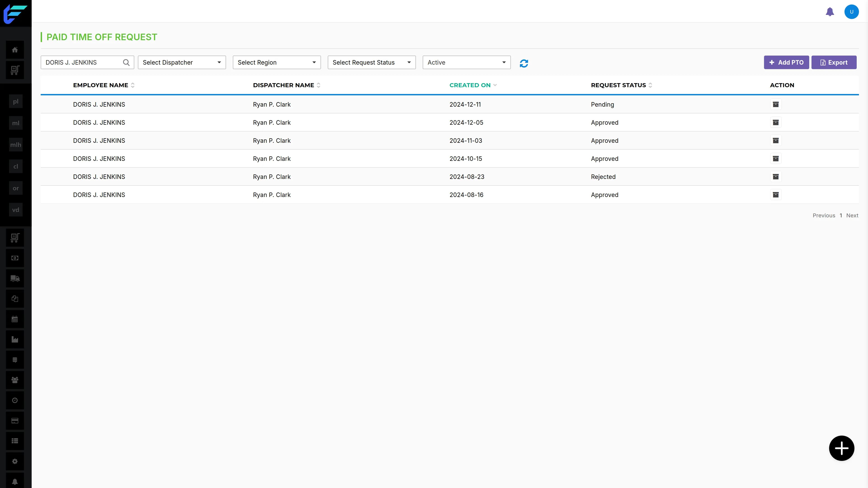Screen dimensions: 868x488
Task: Click the search magnifier icon
Action: 126,62
